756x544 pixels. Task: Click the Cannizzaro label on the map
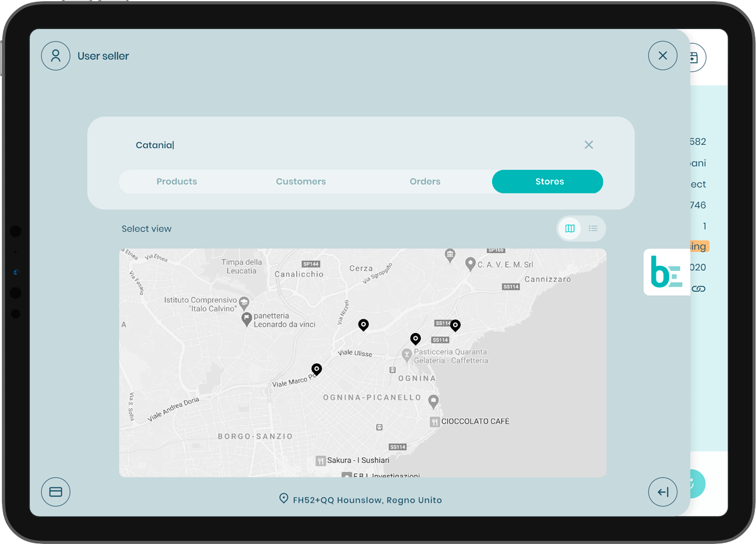click(548, 279)
